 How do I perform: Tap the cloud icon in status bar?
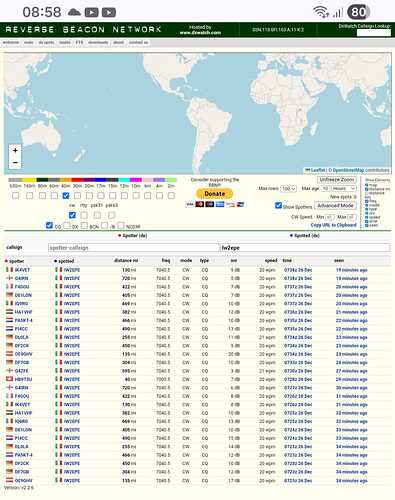click(x=74, y=12)
